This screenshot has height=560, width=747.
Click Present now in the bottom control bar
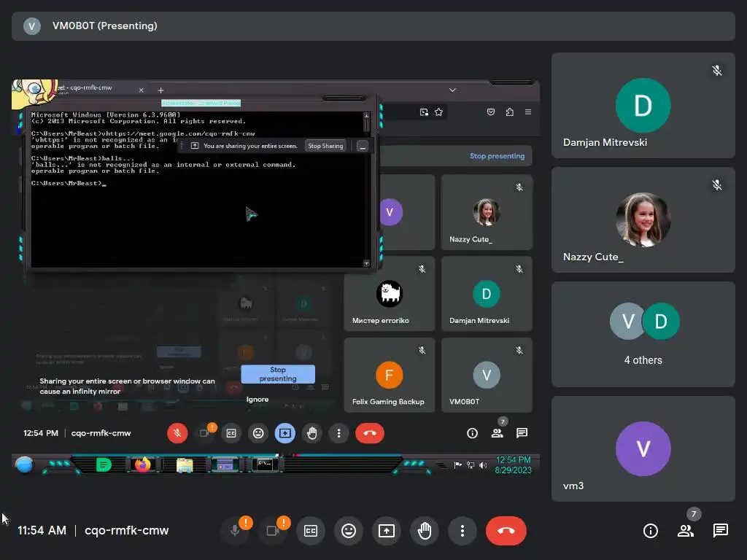[x=387, y=531]
